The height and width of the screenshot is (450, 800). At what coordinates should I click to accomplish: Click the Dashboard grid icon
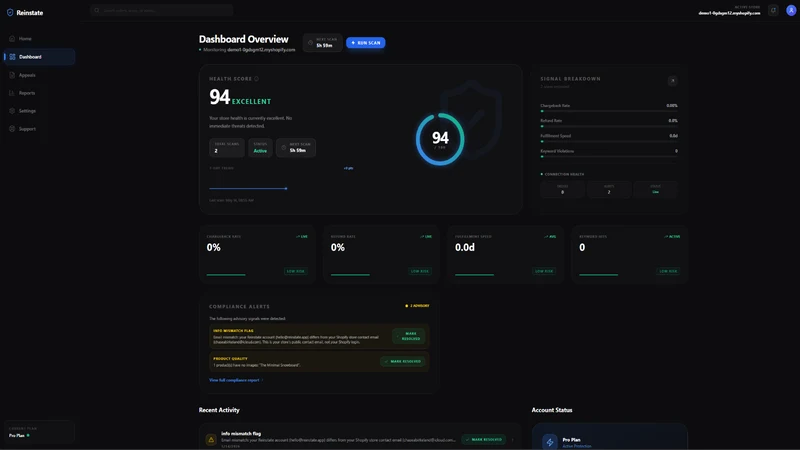(12, 57)
